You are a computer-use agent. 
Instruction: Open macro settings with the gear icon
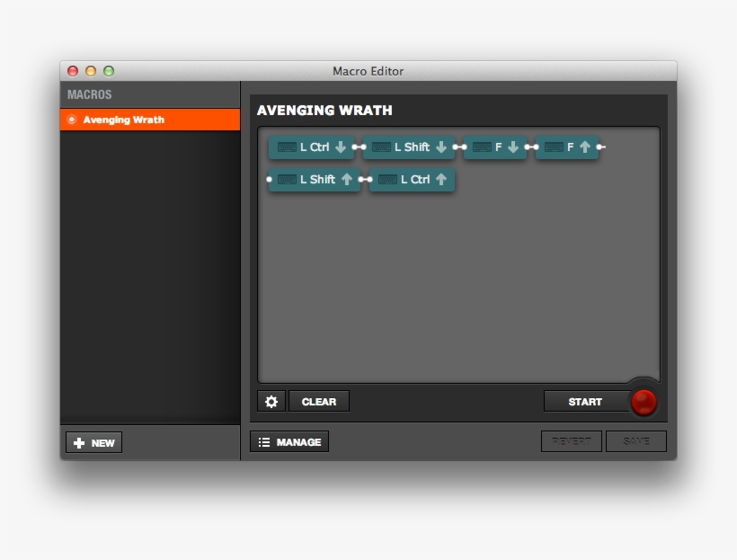pos(271,402)
